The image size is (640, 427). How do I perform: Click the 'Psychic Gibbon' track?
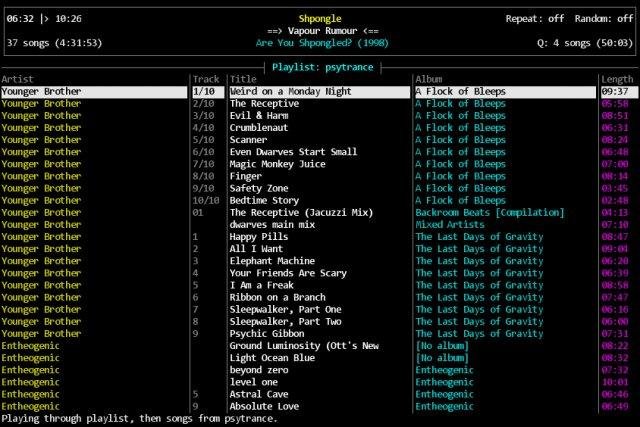(267, 334)
